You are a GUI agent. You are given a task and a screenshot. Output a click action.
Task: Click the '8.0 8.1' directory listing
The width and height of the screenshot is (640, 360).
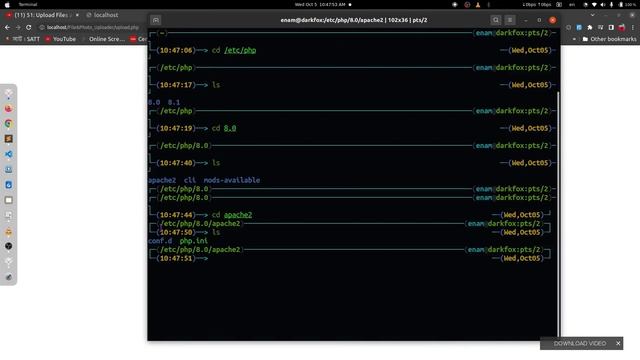click(x=164, y=102)
